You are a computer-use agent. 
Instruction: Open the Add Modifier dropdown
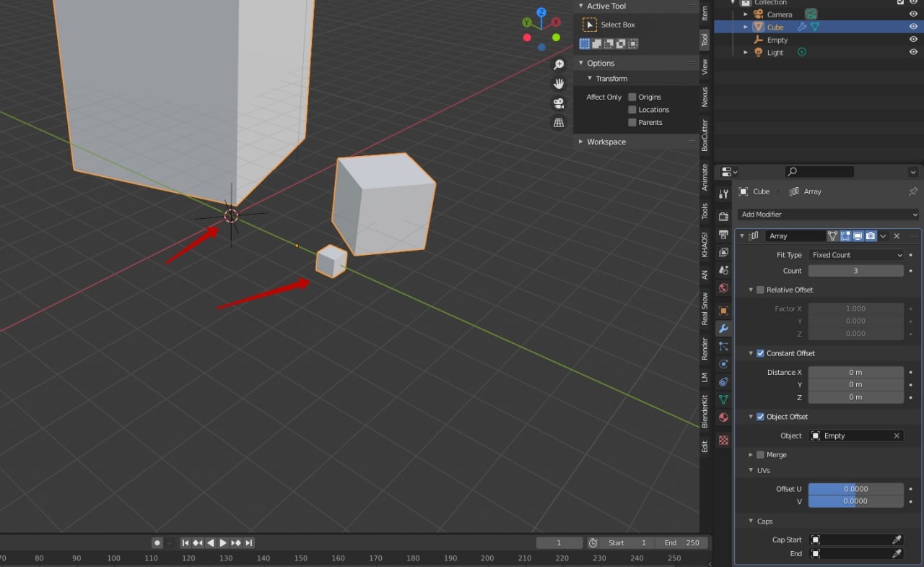click(x=828, y=215)
